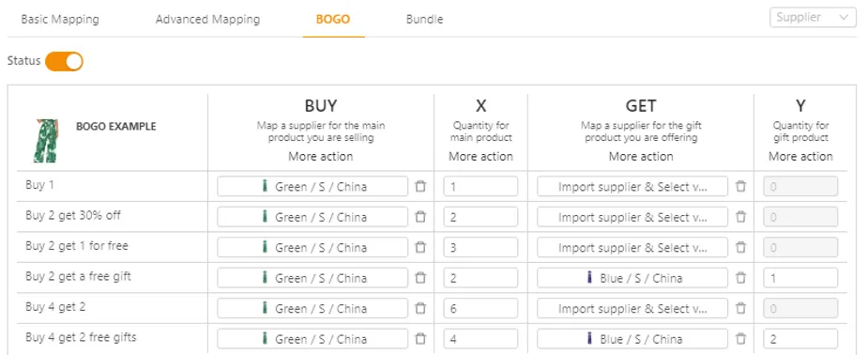Screen dimensions: 868x355
Task: Switch to the Basic Mapping tab
Action: (x=60, y=20)
